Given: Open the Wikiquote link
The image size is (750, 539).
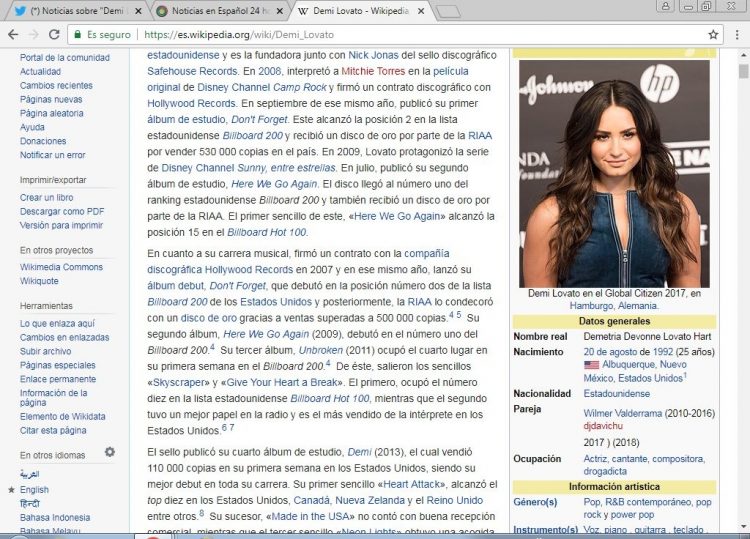Looking at the screenshot, I should pyautogui.click(x=39, y=281).
